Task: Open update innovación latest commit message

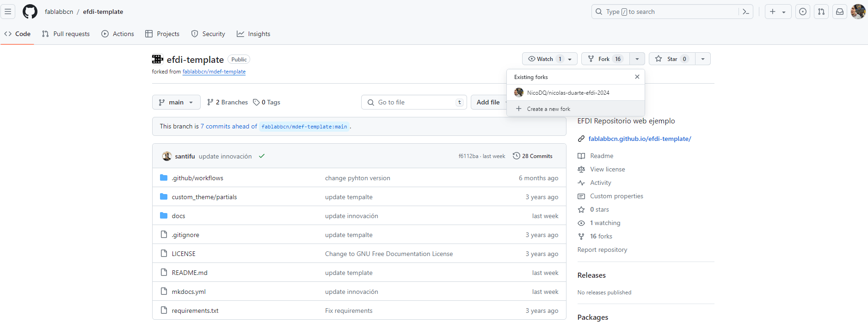Action: coord(225,156)
